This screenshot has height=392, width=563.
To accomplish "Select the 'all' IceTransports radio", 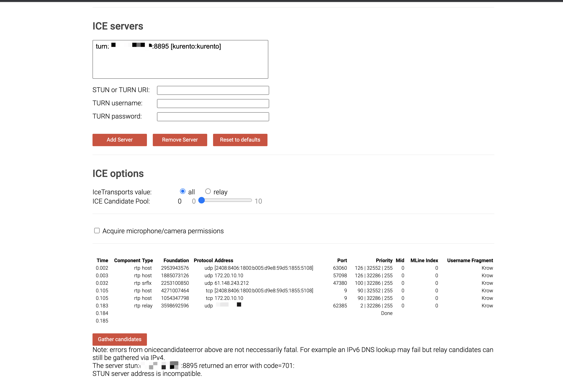I will pos(183,191).
